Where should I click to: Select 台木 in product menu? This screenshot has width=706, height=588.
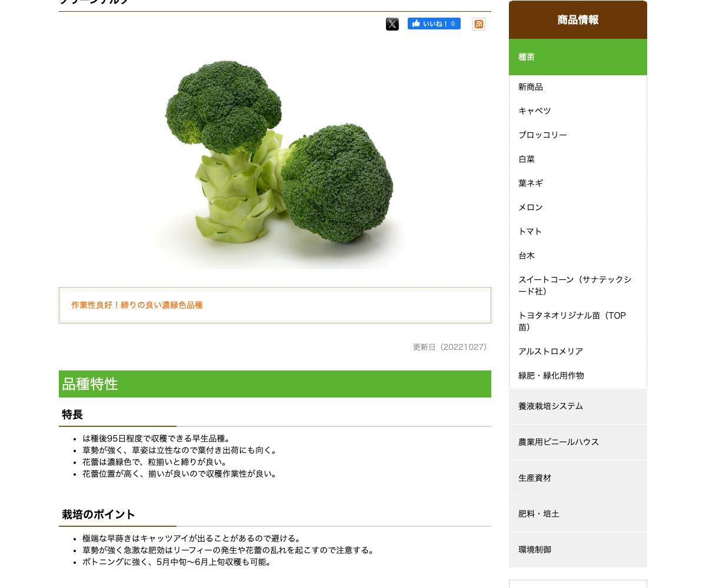click(578, 256)
